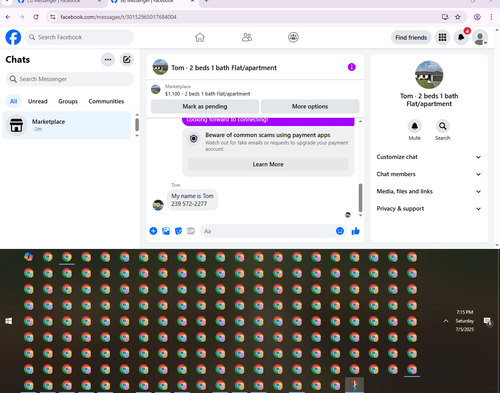Open notifications bell with badge
Image resolution: width=500 pixels, height=393 pixels.
click(461, 37)
